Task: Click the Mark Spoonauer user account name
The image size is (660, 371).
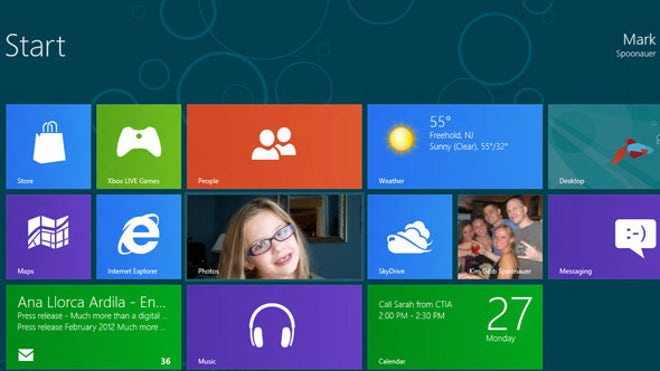Action: click(636, 45)
